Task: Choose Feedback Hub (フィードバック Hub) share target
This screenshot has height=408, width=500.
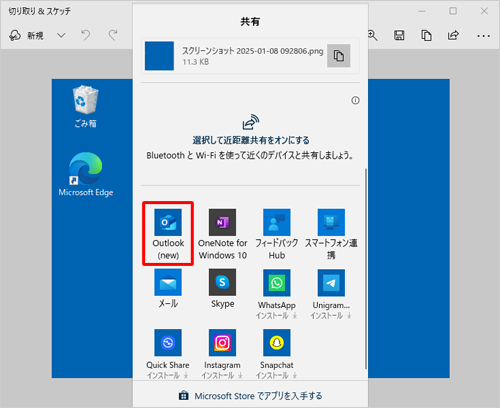Action: [277, 234]
